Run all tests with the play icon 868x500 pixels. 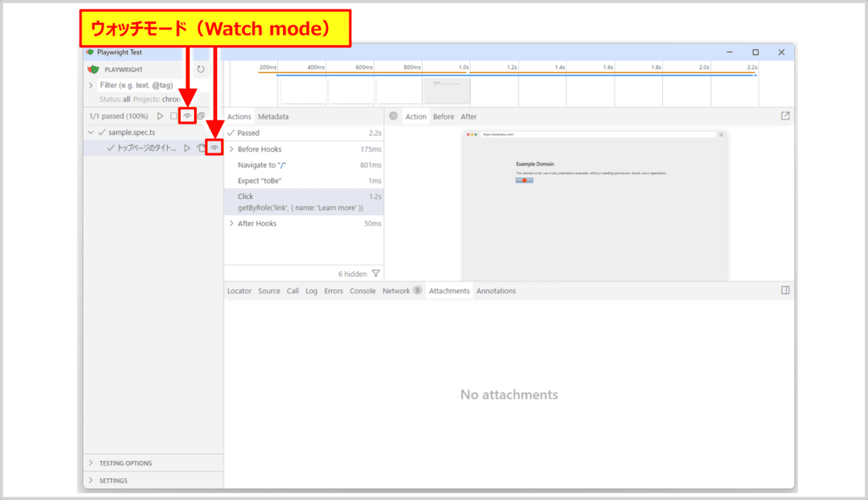click(x=160, y=116)
